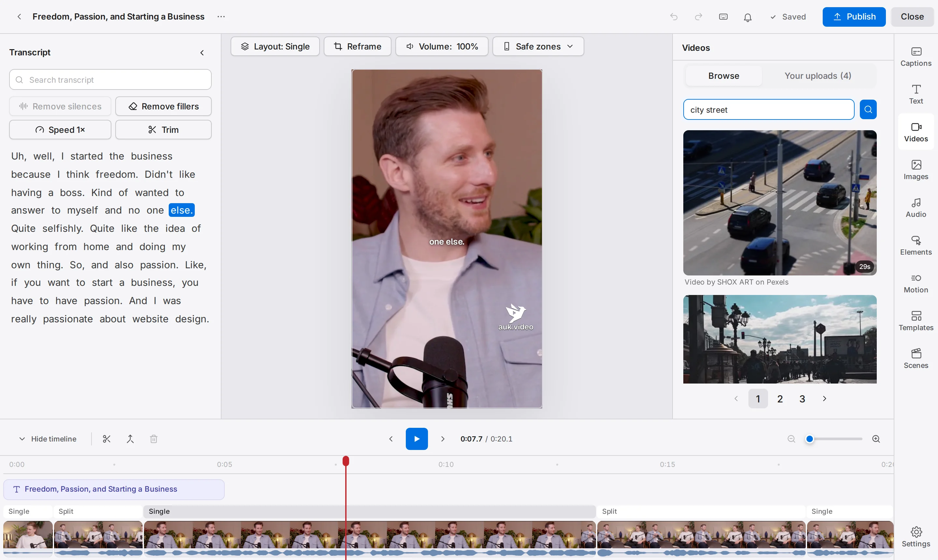The image size is (938, 560).
Task: Click the redo arrow icon
Action: pyautogui.click(x=698, y=17)
